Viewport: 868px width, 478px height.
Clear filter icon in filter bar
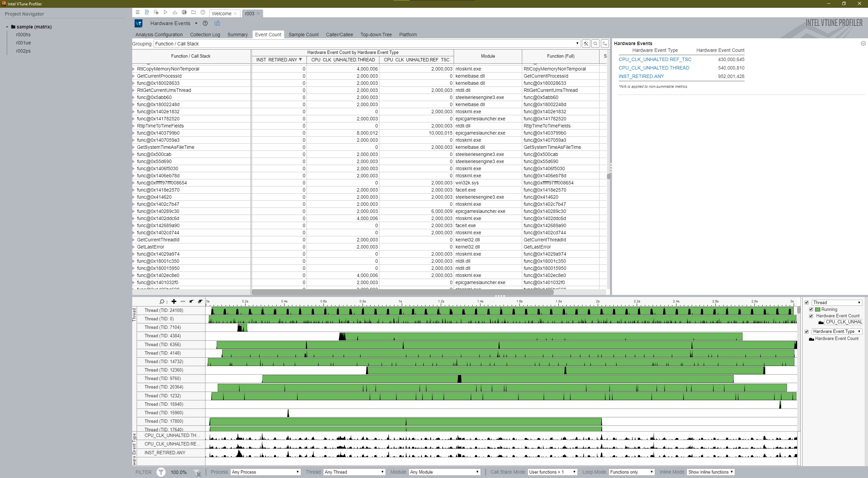coord(197,472)
